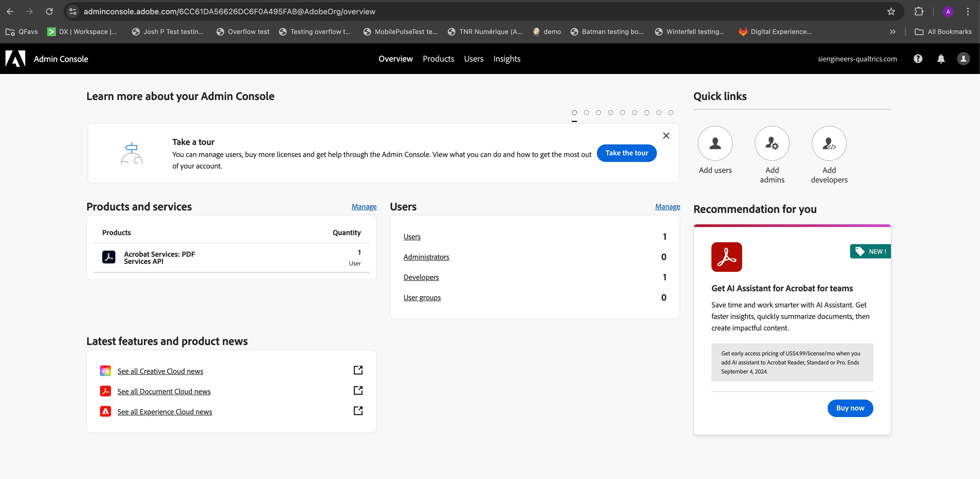Click the Add admins quick link icon

point(772,143)
